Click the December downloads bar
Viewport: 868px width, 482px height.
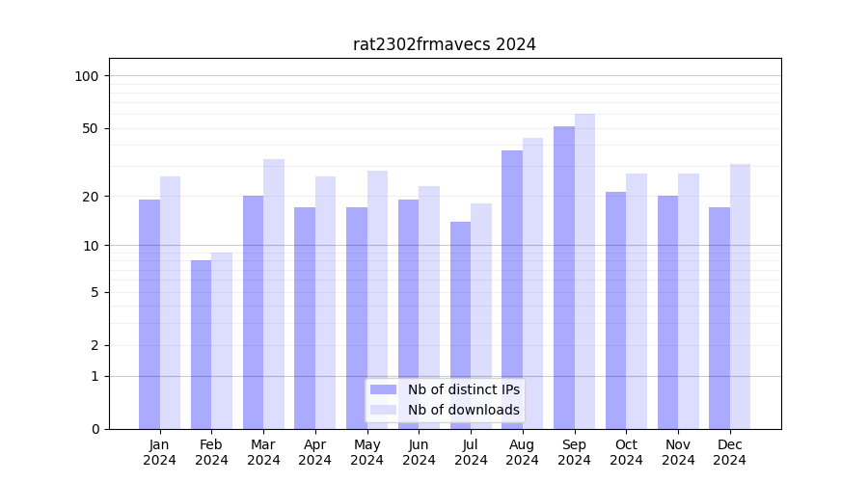(740, 296)
